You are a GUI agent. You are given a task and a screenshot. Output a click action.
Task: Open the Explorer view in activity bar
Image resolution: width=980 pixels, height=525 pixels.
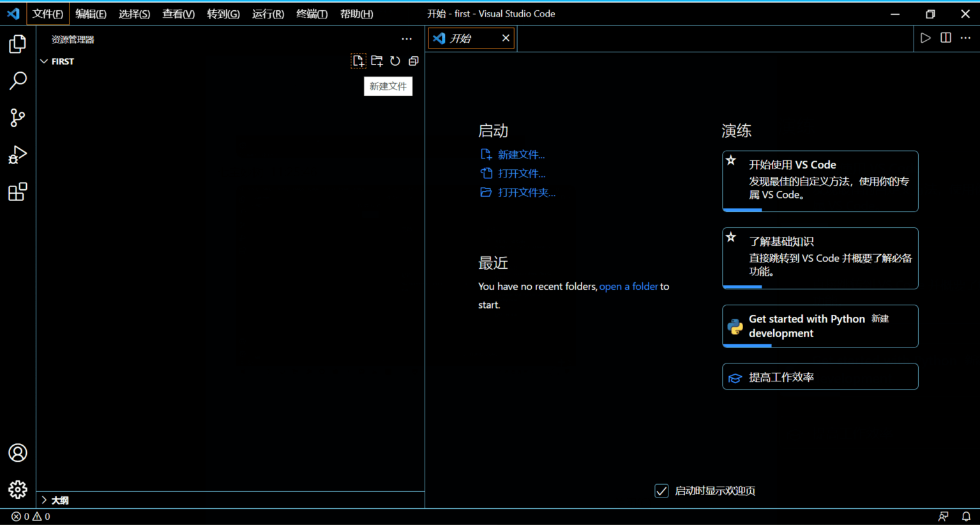[18, 44]
